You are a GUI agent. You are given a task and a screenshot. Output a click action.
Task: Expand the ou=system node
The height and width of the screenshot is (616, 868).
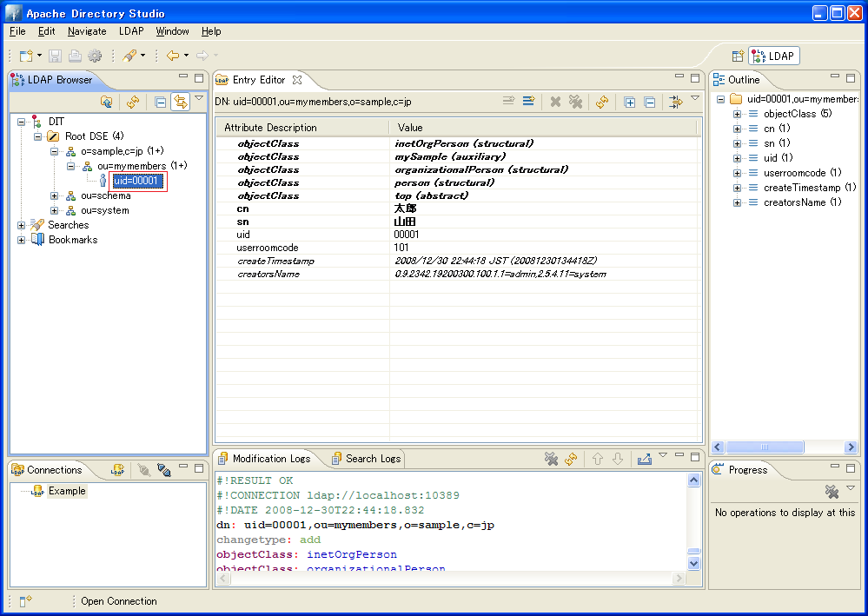click(54, 211)
